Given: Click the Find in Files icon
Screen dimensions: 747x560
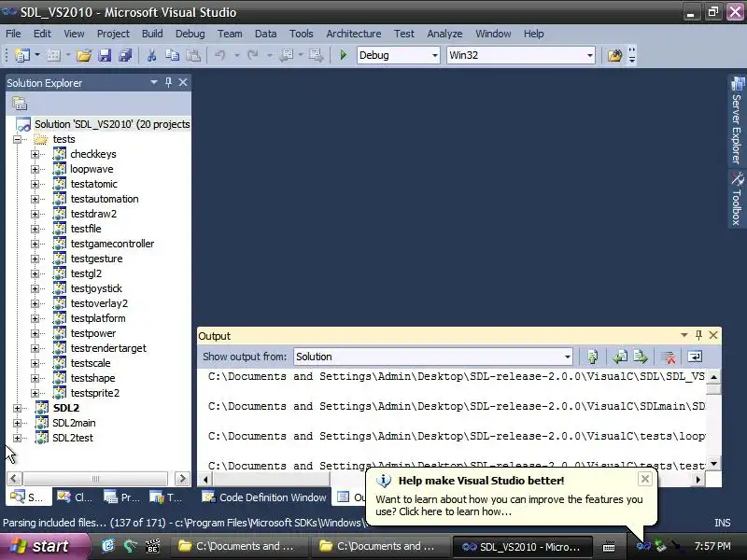Looking at the screenshot, I should [614, 55].
